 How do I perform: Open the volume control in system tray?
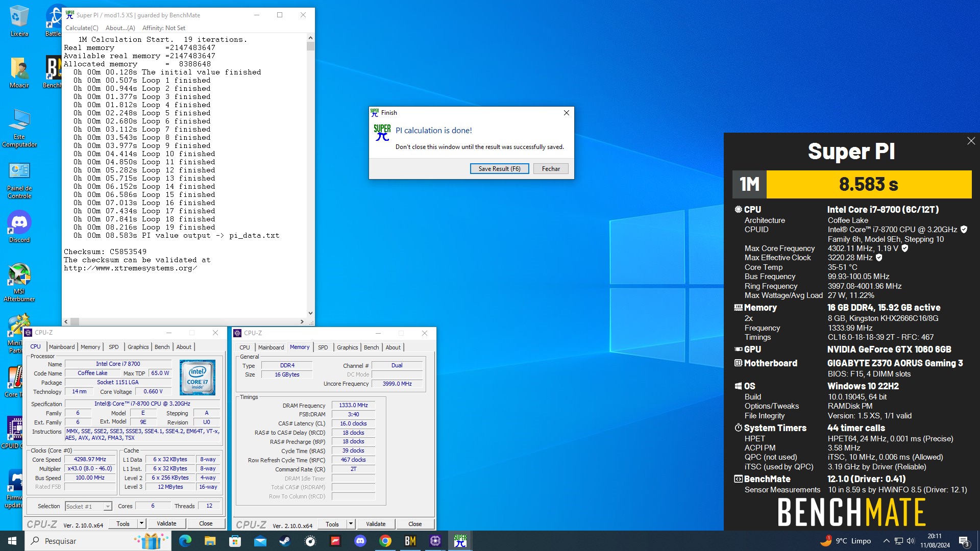coord(911,541)
